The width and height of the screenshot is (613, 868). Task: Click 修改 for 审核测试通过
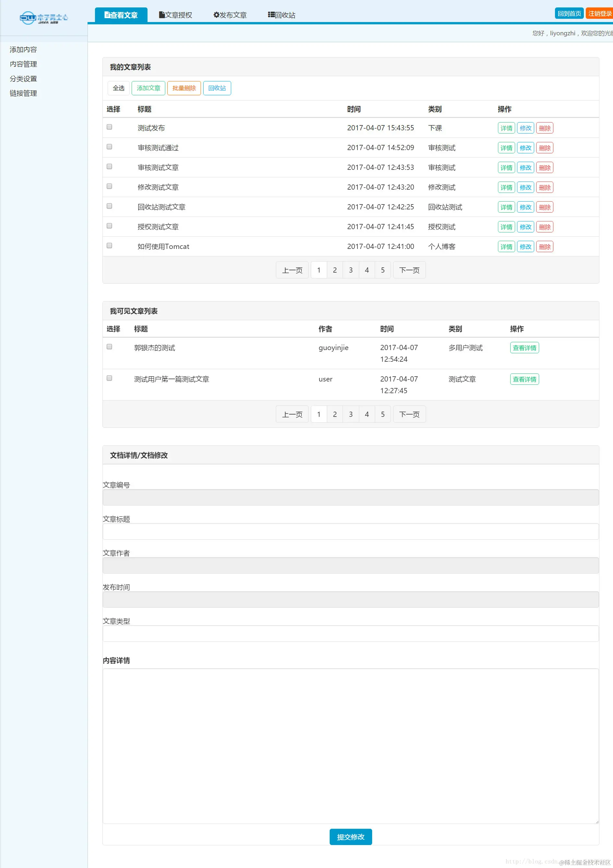click(x=525, y=148)
